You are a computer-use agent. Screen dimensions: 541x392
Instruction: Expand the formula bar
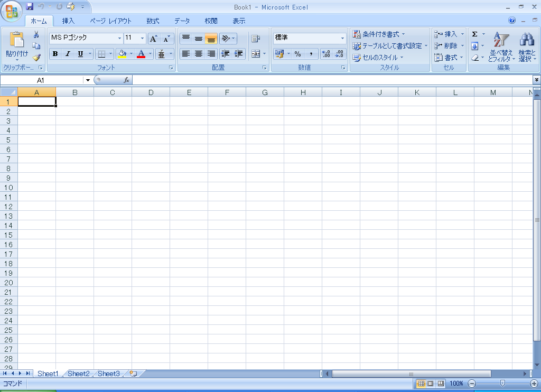click(537, 80)
